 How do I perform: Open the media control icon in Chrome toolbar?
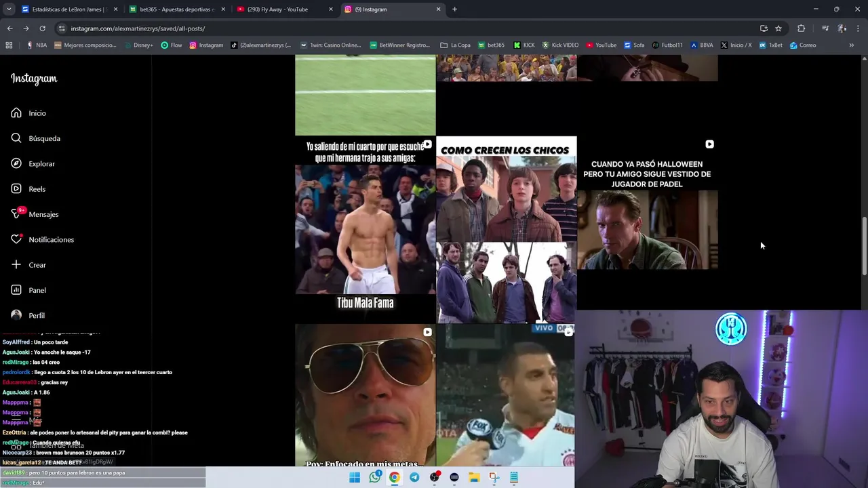(825, 28)
